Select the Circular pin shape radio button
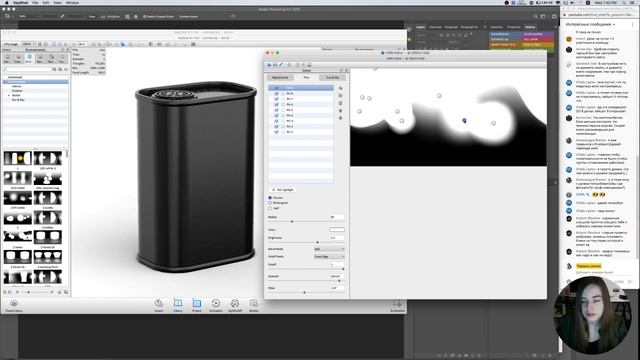The width and height of the screenshot is (640, 360). coord(270,198)
